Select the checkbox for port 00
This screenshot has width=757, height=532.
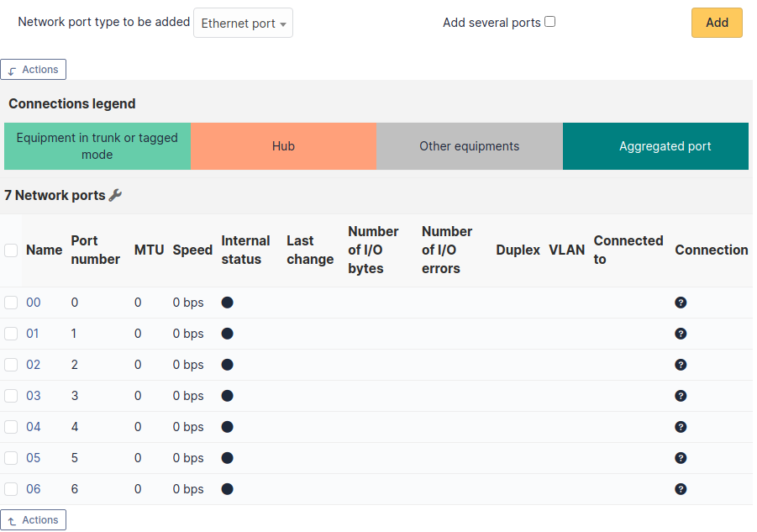11,303
